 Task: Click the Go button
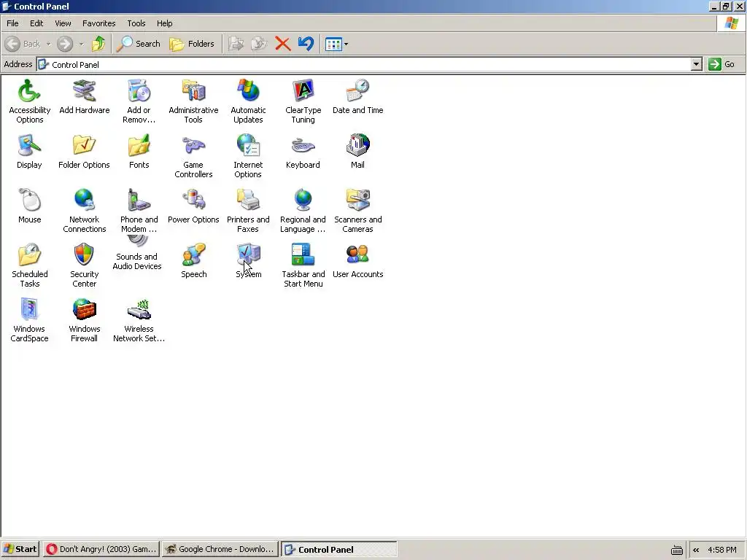click(x=722, y=64)
